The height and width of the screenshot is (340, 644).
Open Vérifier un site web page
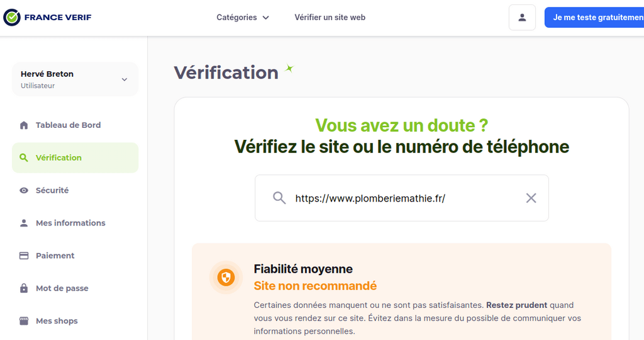pos(330,17)
